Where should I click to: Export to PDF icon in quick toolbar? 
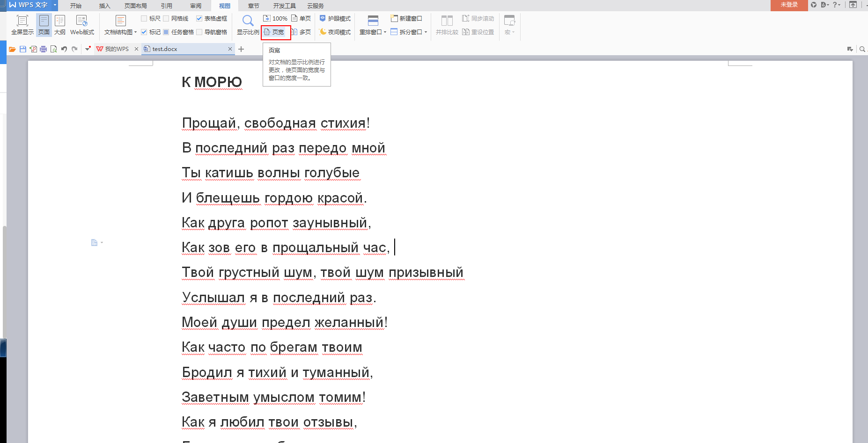tap(33, 49)
